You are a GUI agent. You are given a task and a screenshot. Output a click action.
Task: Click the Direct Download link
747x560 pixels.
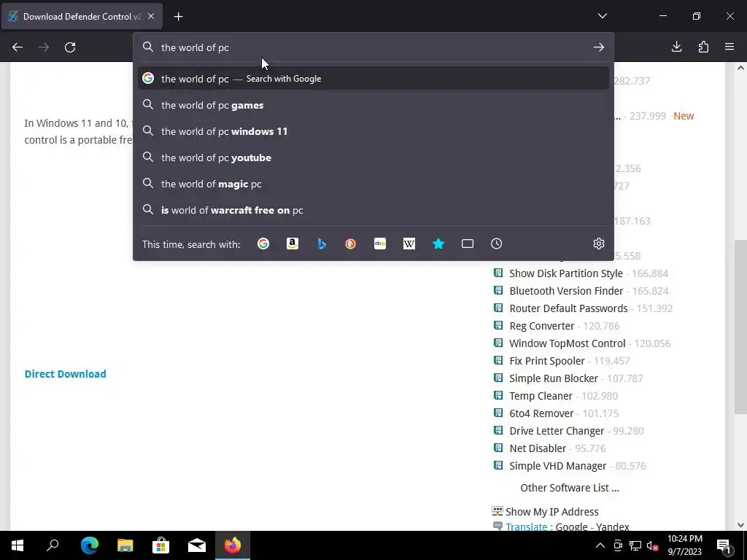pos(65,374)
